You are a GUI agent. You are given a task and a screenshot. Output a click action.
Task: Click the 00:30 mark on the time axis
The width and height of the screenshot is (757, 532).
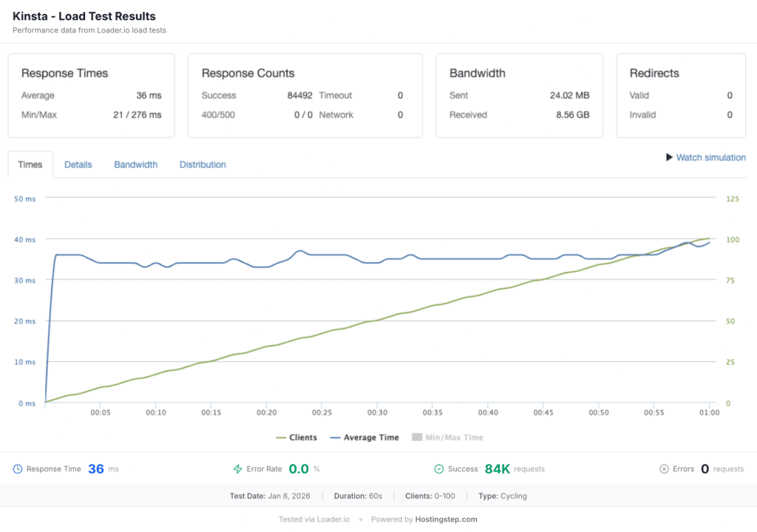(377, 413)
